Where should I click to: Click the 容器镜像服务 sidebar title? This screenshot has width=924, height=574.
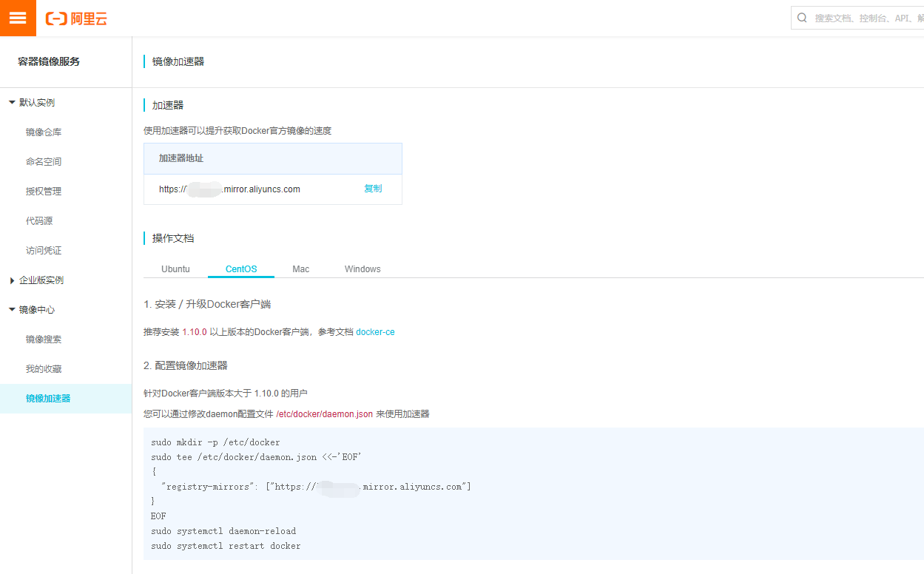49,61
